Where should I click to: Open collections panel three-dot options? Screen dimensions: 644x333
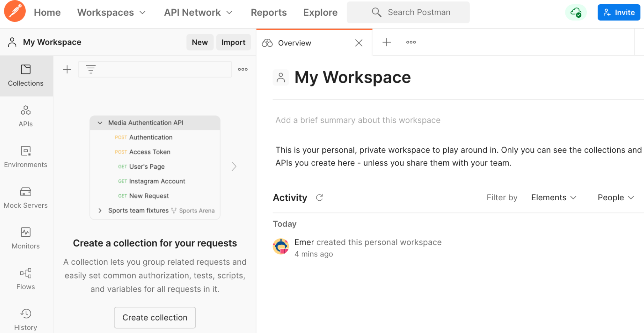point(243,69)
